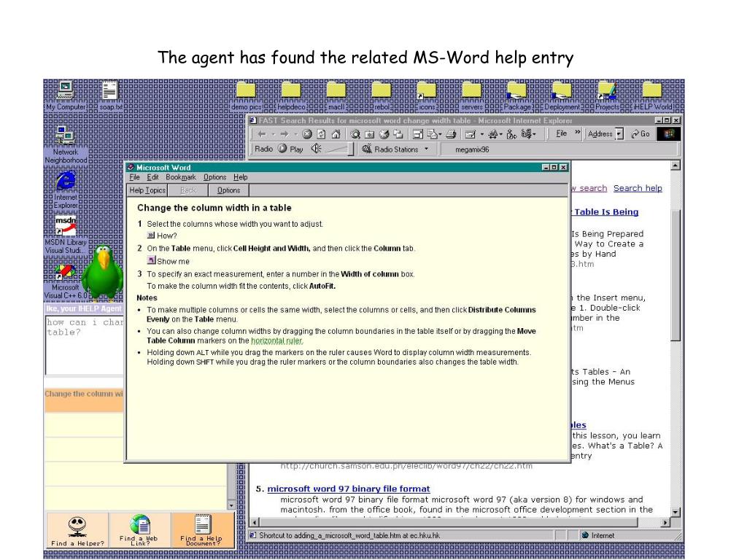The width and height of the screenshot is (747, 560).
Task: Click the Find a Web Link? button
Action: coord(140,530)
